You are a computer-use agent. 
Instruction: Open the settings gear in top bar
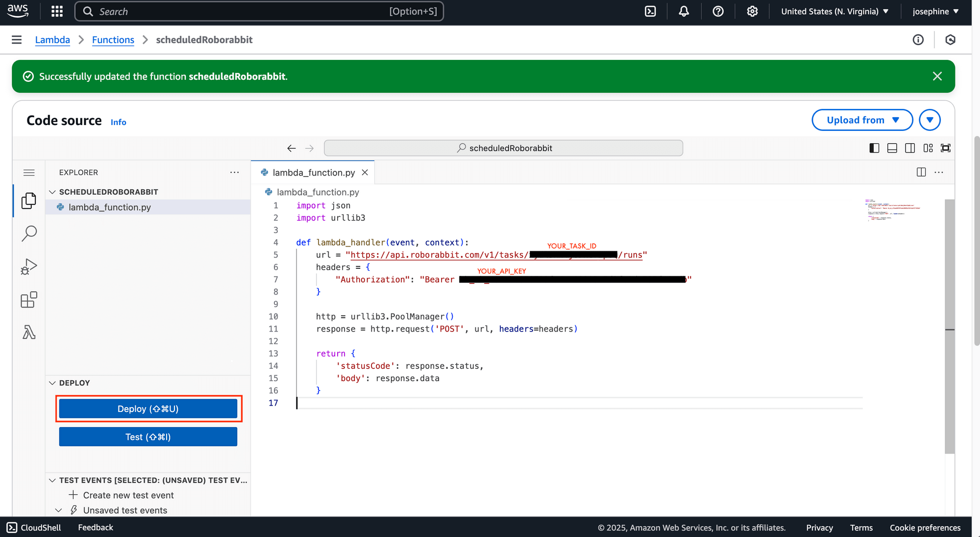click(753, 11)
